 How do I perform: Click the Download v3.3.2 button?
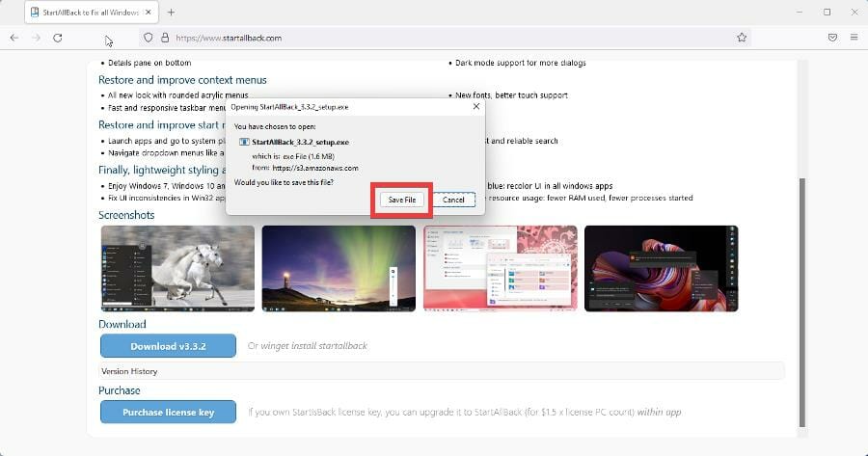click(x=168, y=346)
